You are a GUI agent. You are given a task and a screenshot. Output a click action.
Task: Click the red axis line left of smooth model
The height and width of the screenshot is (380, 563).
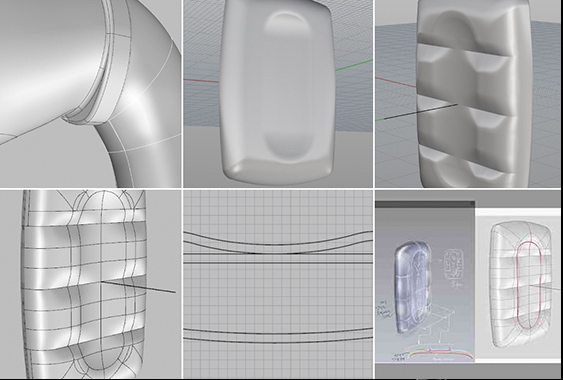click(201, 80)
